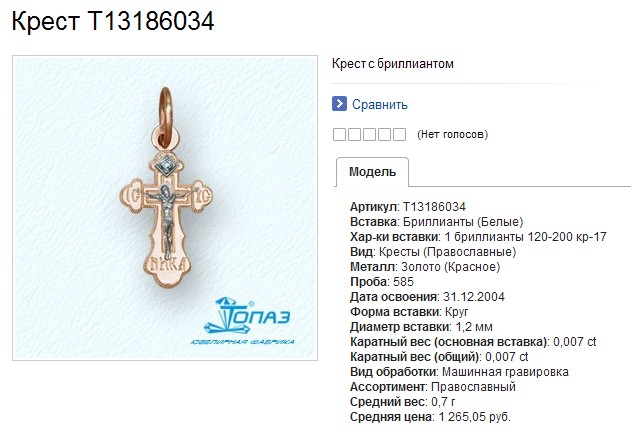
Task: Click the Артикул value T13186034
Action: 434,207
